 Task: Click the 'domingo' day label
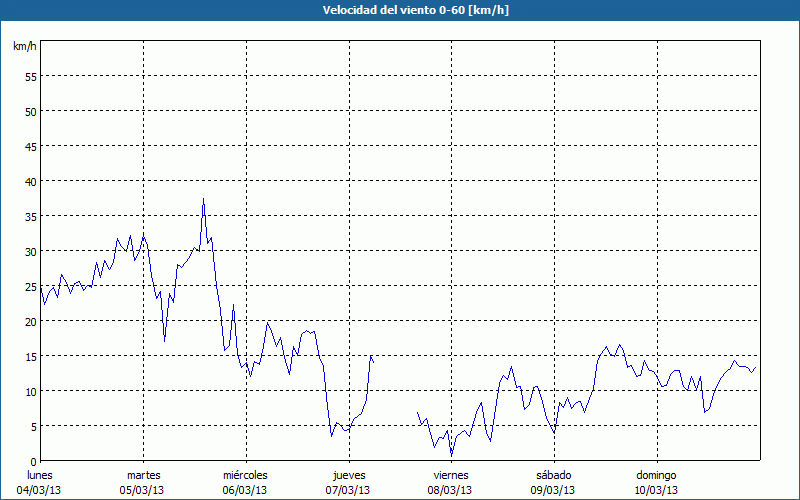[656, 475]
